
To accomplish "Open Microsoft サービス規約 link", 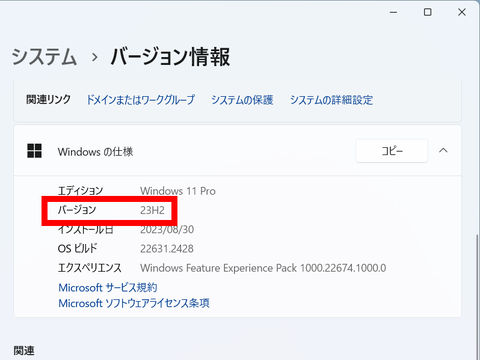I will pyautogui.click(x=108, y=287).
